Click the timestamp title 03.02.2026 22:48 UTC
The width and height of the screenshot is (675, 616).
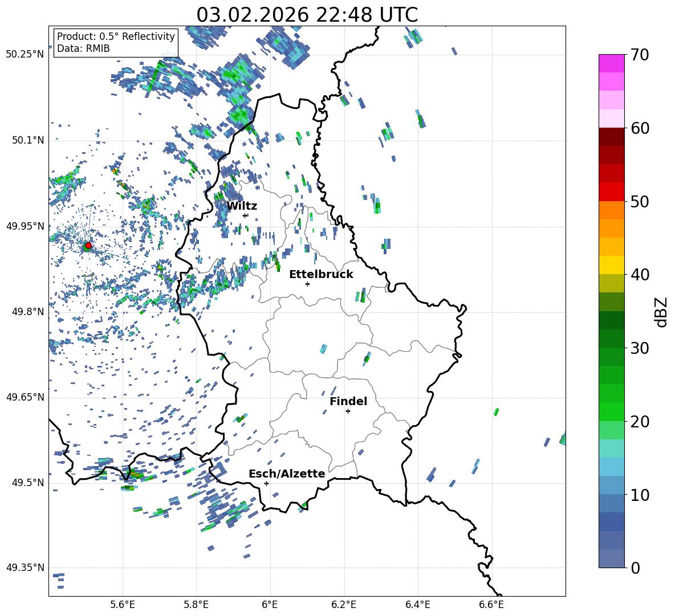(x=307, y=15)
